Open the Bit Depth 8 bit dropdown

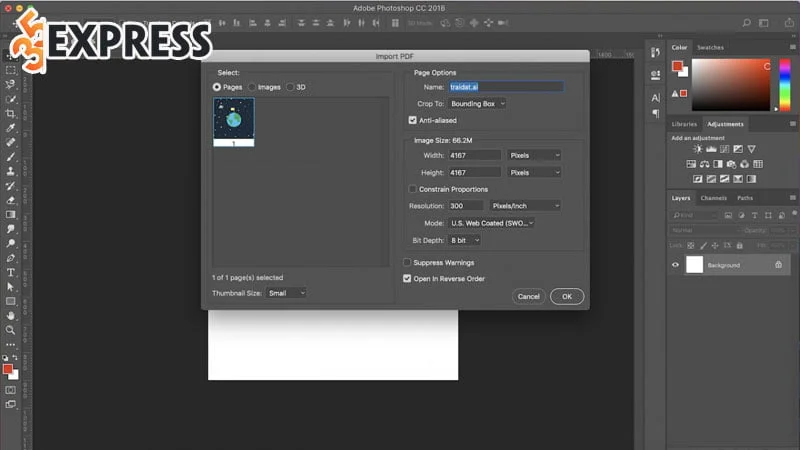pos(464,240)
